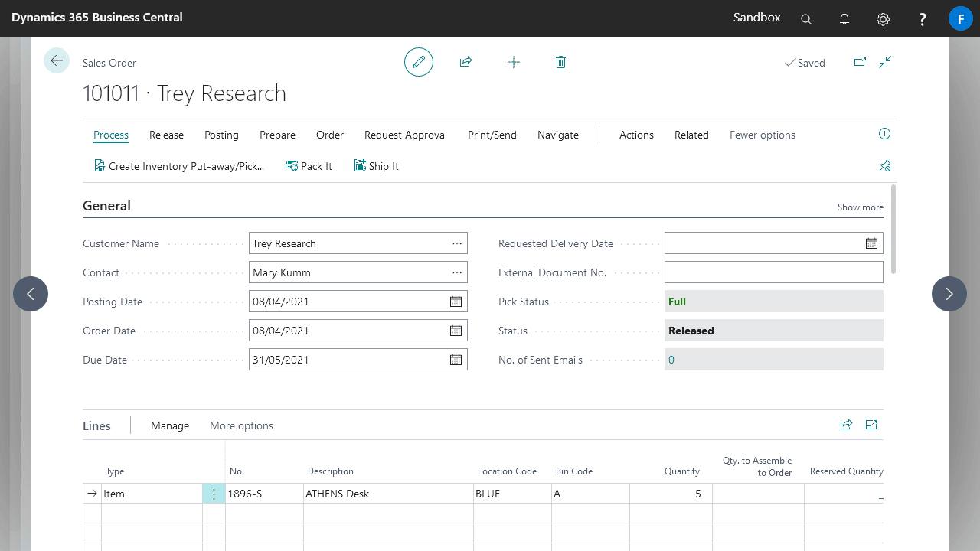Open Posting Date calendar picker
Viewport: 980px width, 551px height.
click(x=456, y=302)
